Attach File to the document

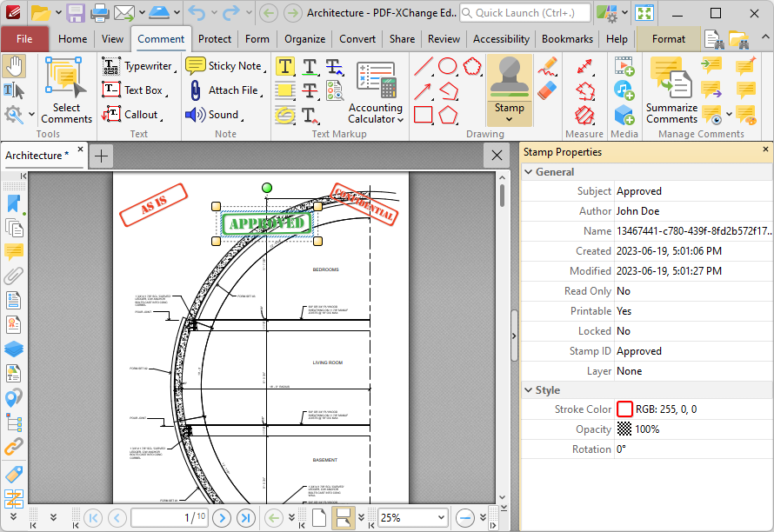tap(224, 90)
